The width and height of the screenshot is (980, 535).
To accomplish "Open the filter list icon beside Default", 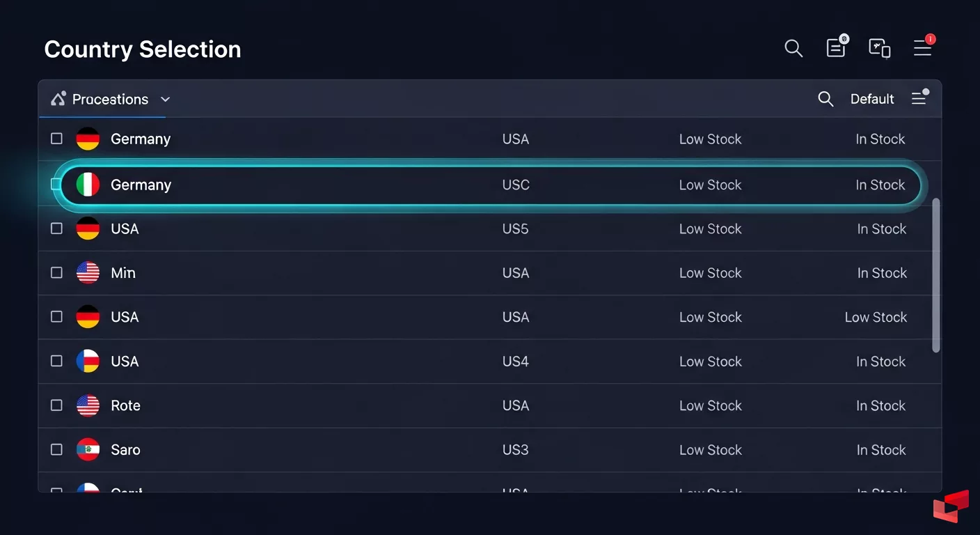I will pos(919,98).
